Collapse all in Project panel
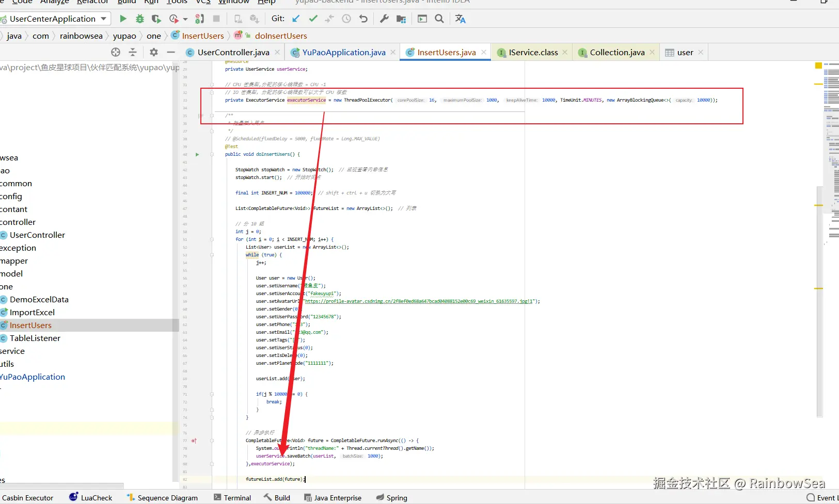The width and height of the screenshot is (839, 504). click(133, 52)
